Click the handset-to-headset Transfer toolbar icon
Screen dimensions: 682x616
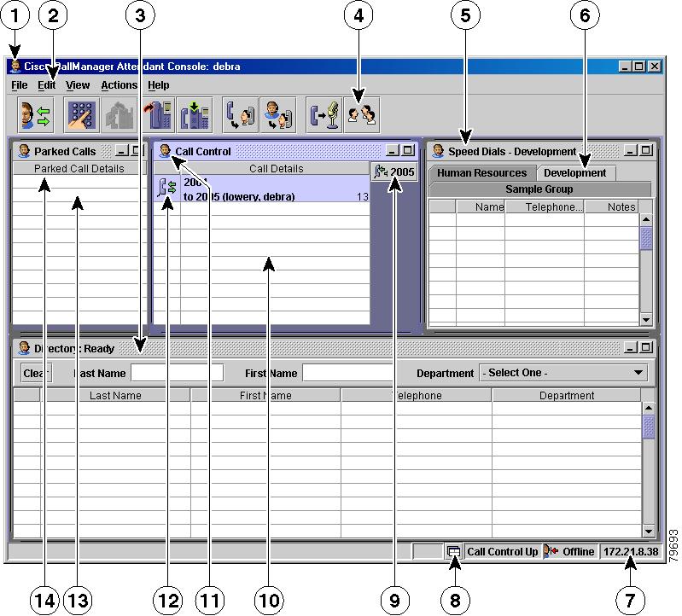point(241,115)
